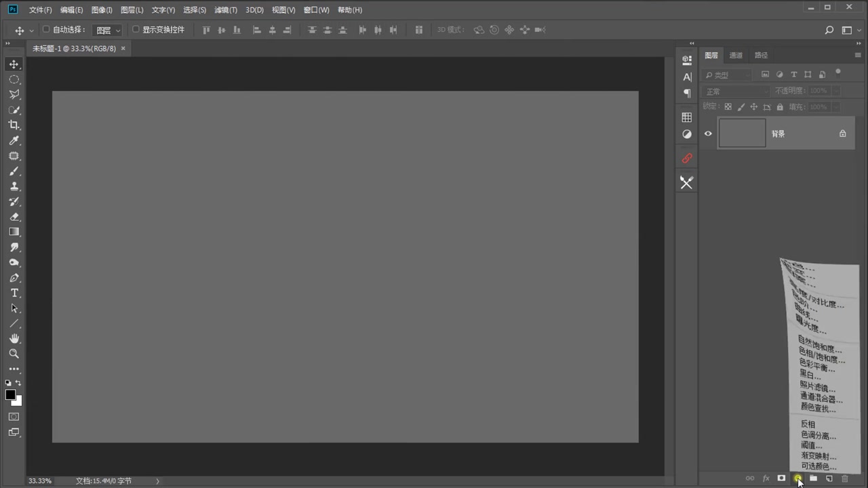Click the Background layer thumbnail
The width and height of the screenshot is (868, 488).
(x=742, y=134)
